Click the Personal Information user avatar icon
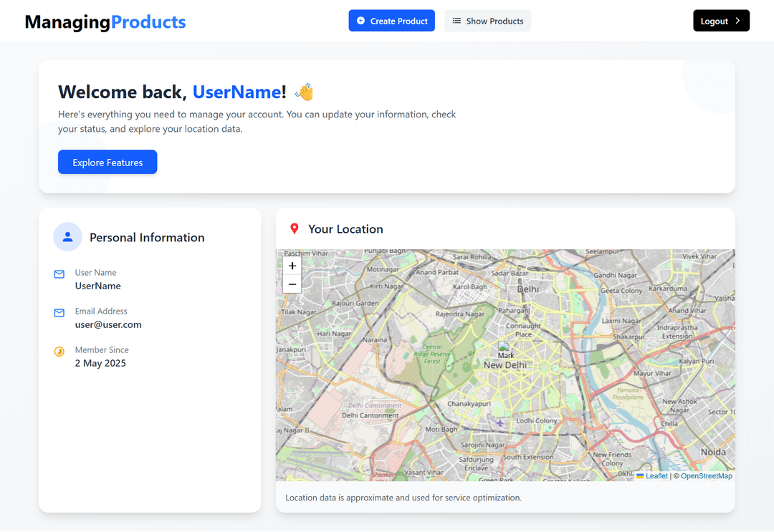 [67, 237]
